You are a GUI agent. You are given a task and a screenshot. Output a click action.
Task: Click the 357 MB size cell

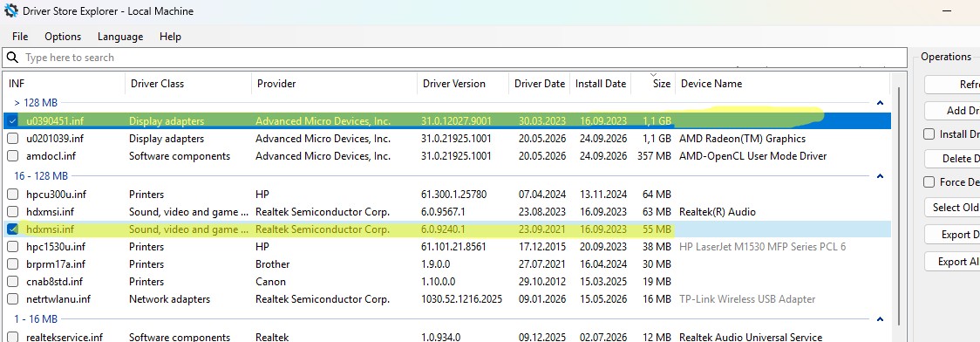tap(654, 155)
